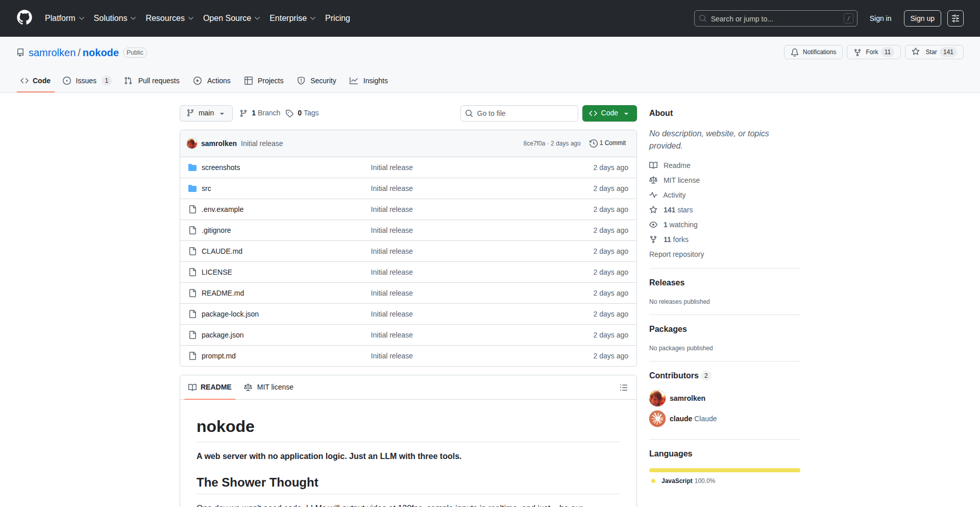
Task: Expand the Resources menu
Action: (x=169, y=18)
